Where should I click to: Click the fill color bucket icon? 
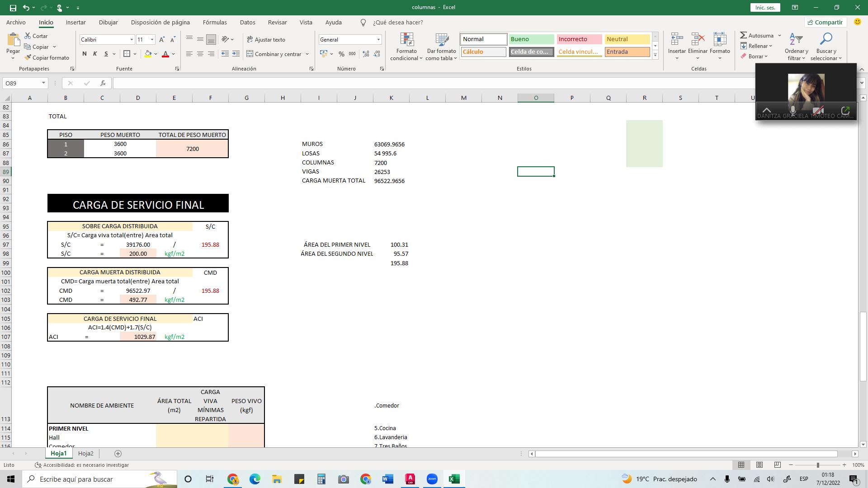click(148, 54)
